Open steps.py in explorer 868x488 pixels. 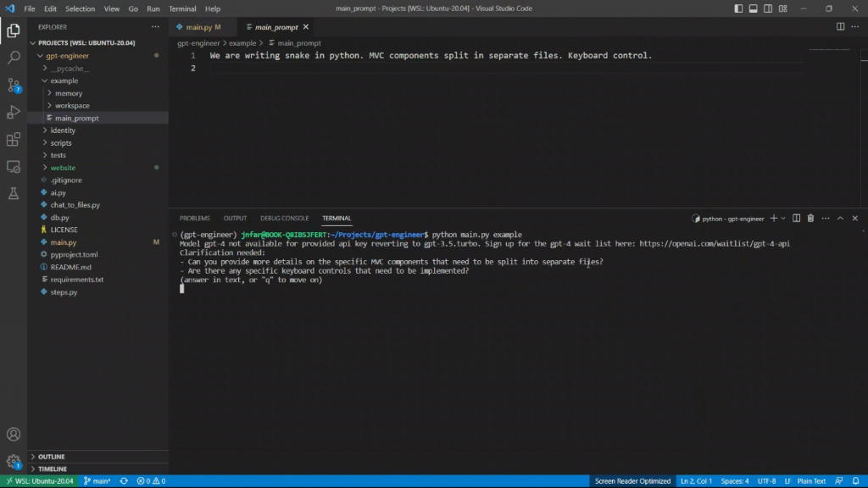click(64, 291)
